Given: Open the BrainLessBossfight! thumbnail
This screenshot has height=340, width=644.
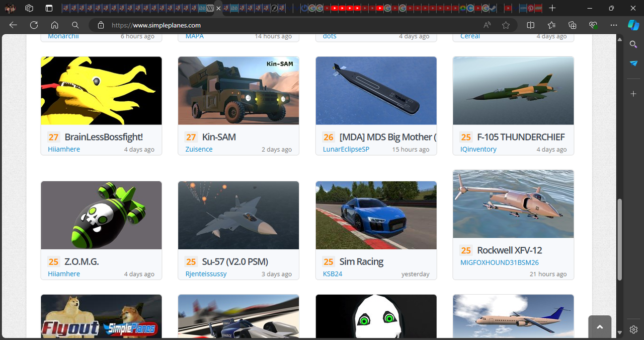Looking at the screenshot, I should click(101, 91).
